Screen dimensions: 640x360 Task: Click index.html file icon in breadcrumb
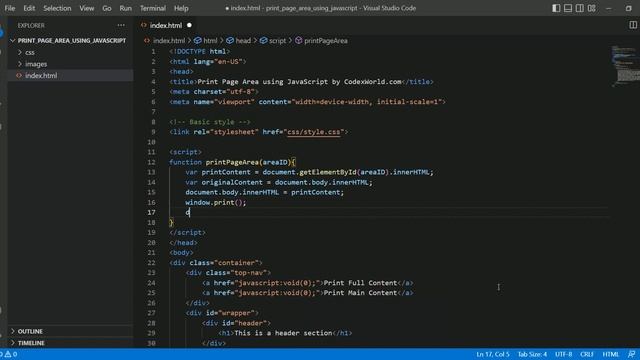tap(147, 41)
